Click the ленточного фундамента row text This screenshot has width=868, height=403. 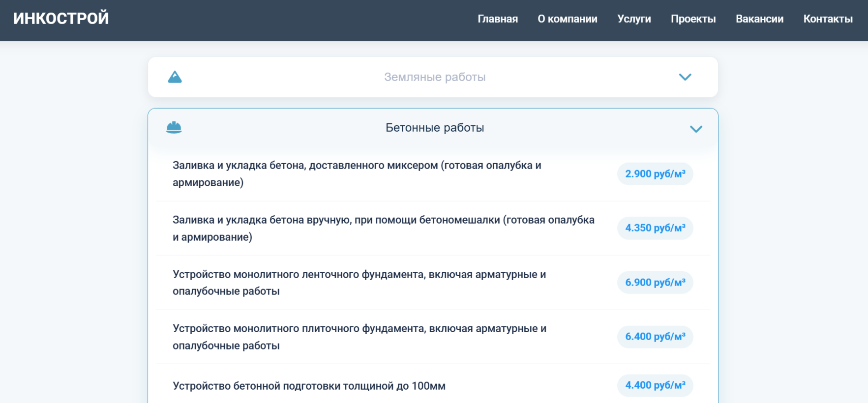pyautogui.click(x=359, y=283)
